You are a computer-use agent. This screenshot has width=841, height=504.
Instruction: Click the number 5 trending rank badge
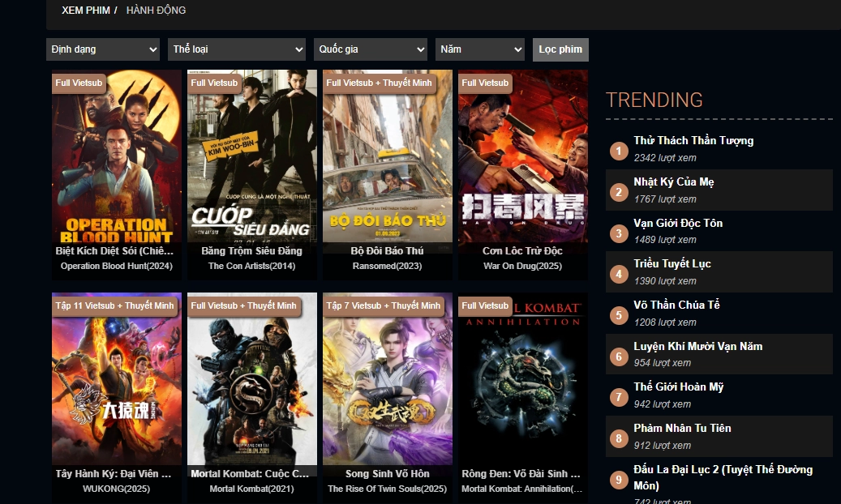[x=619, y=315]
